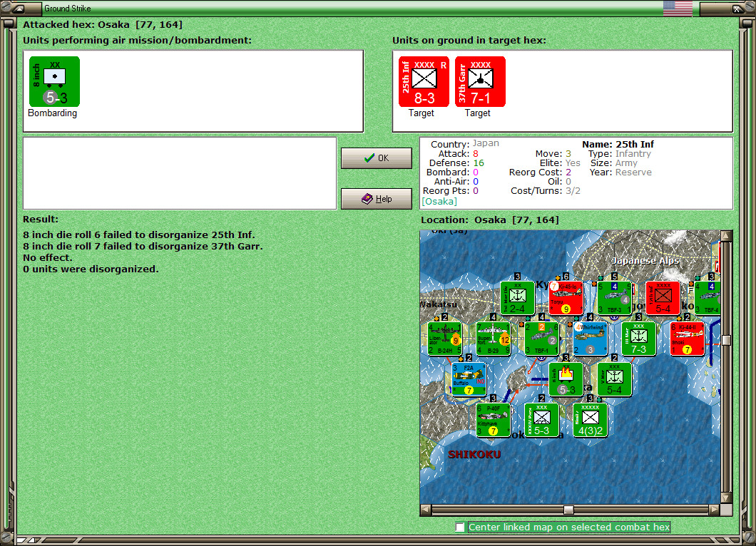The width and height of the screenshot is (756, 546).
Task: Click the map scroll up arrow
Action: [727, 236]
